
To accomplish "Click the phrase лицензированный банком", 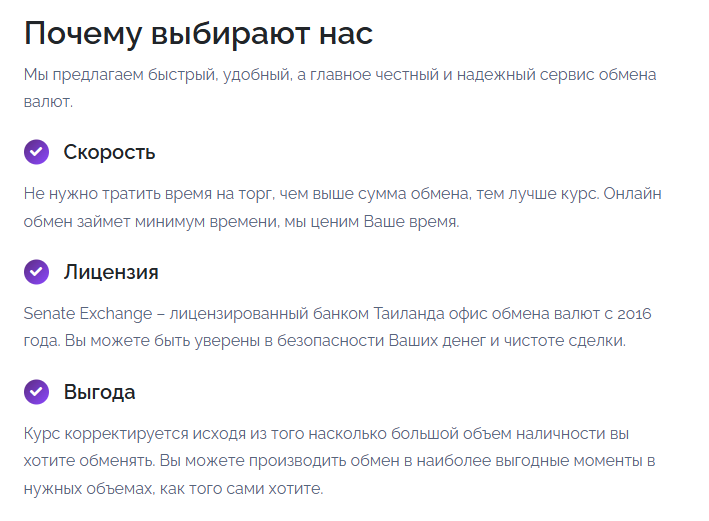I will pos(269,313).
